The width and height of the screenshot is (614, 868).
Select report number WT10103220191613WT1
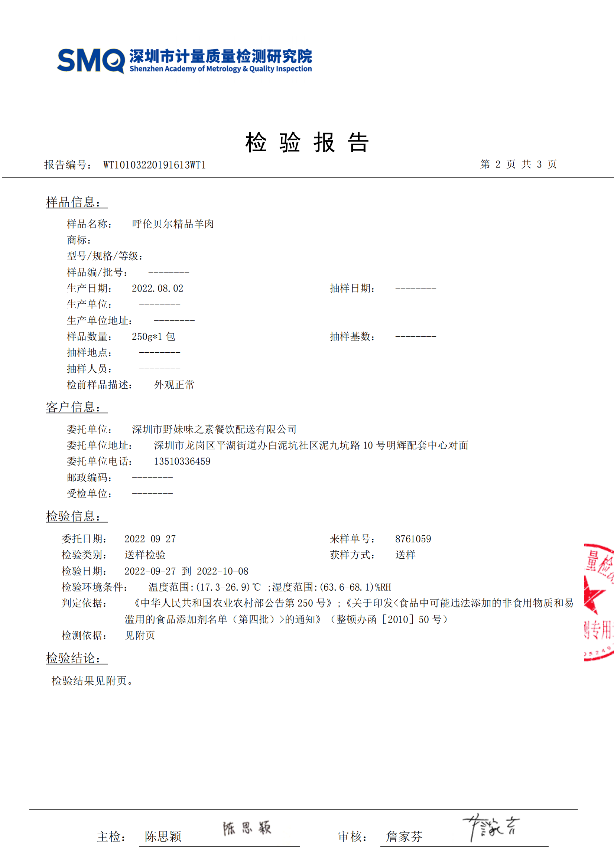(155, 165)
